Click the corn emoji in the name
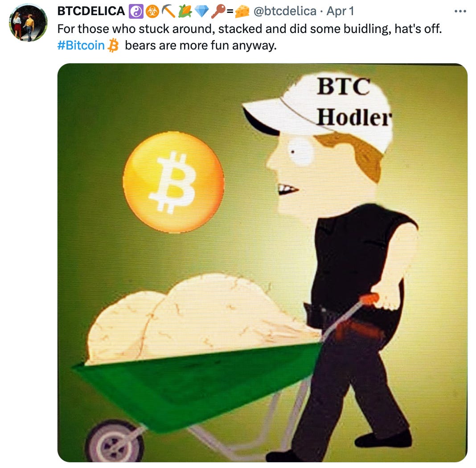476x468 pixels. (185, 12)
